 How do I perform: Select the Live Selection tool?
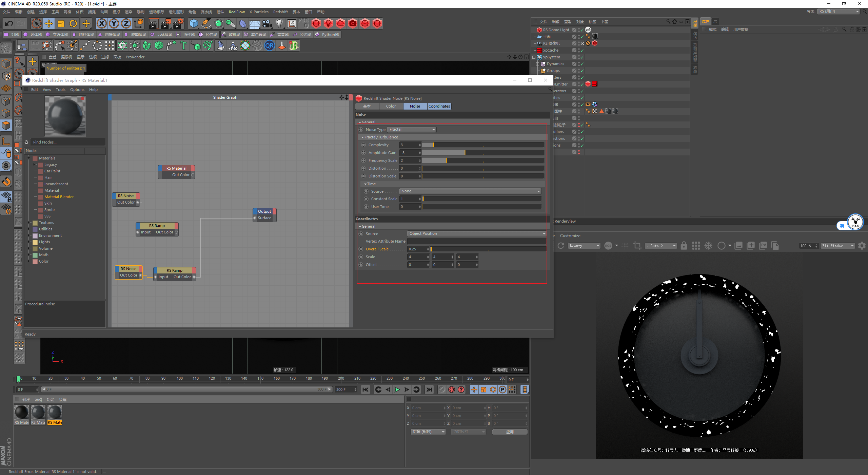click(x=36, y=23)
